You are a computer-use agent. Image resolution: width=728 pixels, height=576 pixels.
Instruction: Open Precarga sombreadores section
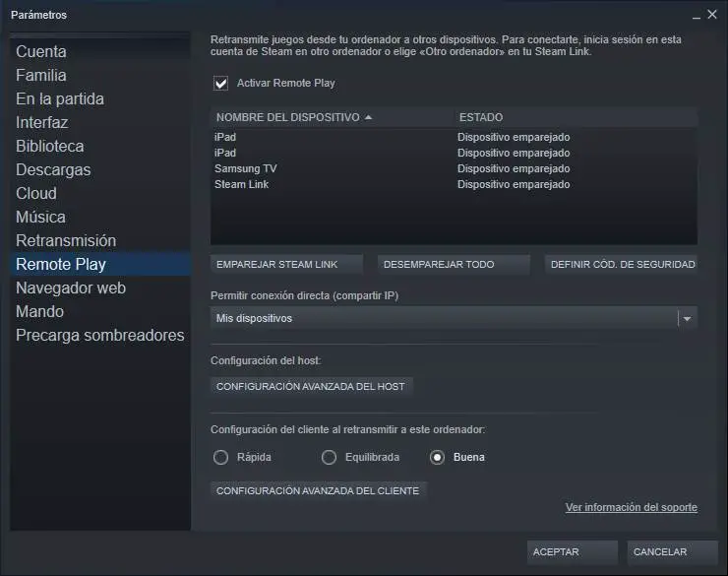tap(100, 336)
